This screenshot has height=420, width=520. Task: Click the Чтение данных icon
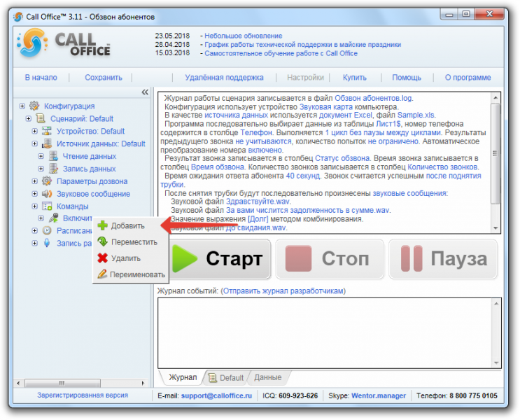[x=53, y=156]
